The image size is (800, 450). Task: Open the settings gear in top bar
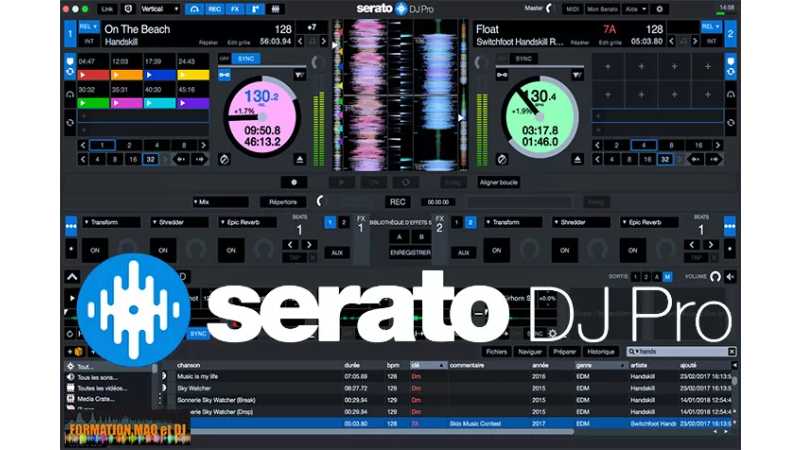click(659, 9)
